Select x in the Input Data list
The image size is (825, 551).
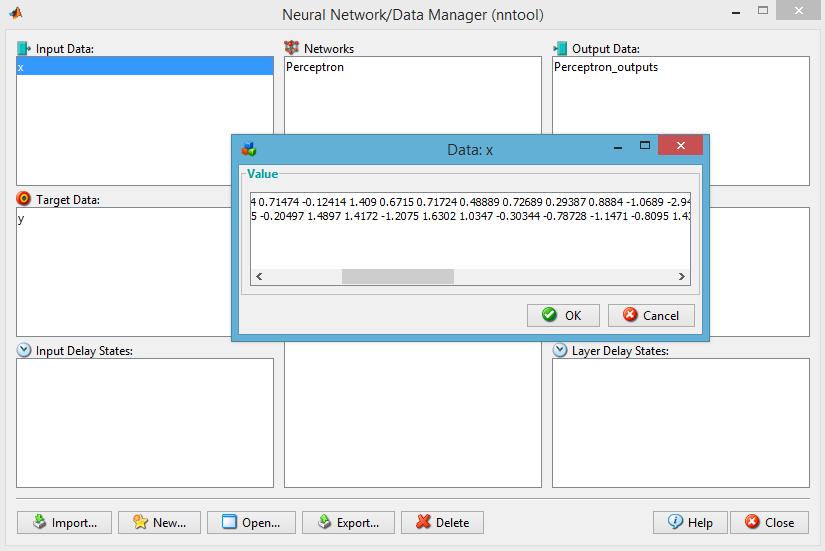pos(145,66)
